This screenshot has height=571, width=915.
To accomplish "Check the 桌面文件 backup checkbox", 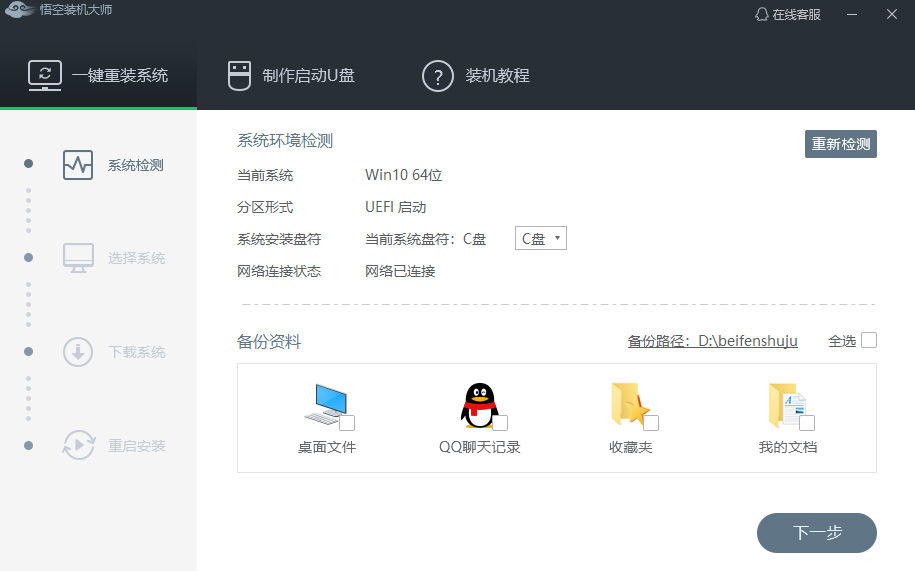I will [x=347, y=422].
